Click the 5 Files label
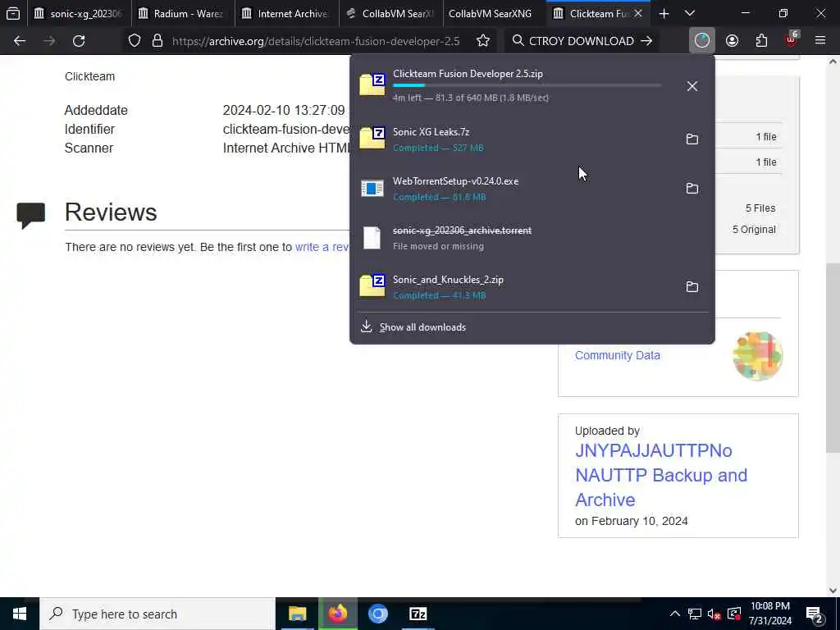The width and height of the screenshot is (840, 630). [760, 208]
